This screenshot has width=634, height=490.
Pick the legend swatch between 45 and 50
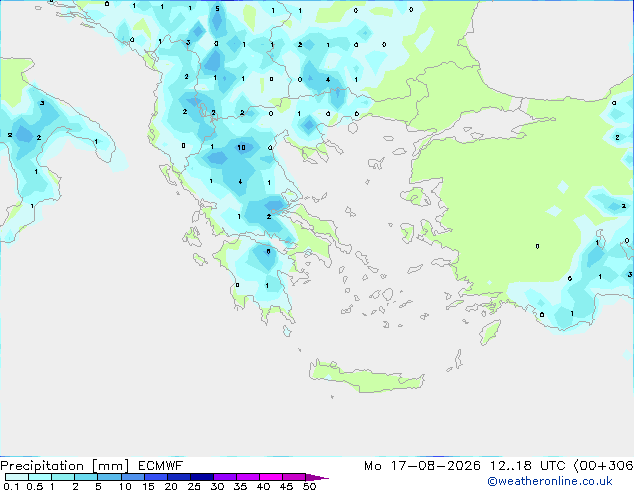pyautogui.click(x=294, y=477)
